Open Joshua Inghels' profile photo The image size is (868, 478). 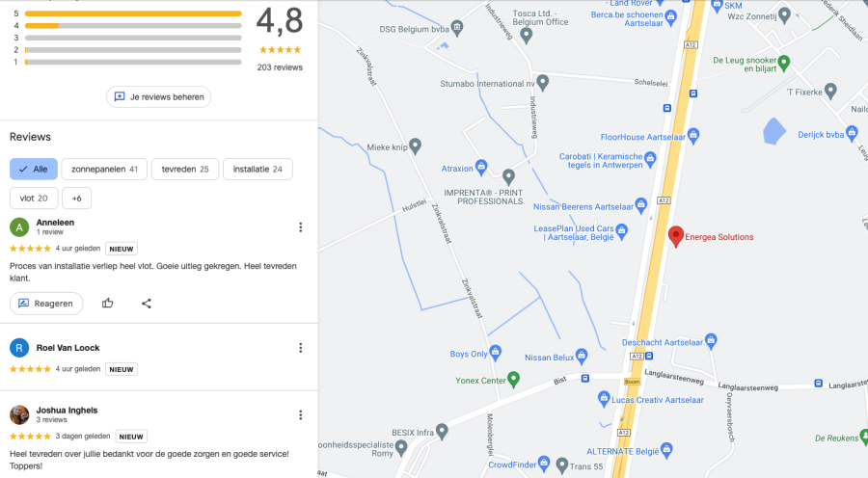(x=19, y=415)
